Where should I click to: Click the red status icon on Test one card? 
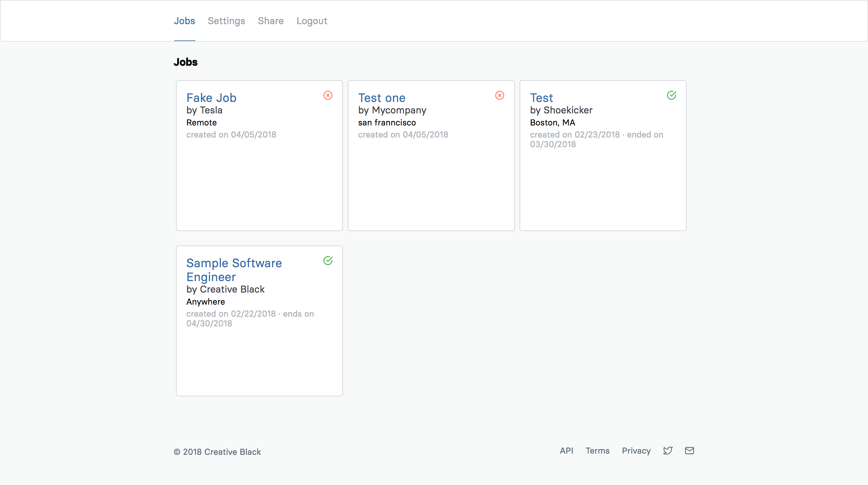pos(500,95)
